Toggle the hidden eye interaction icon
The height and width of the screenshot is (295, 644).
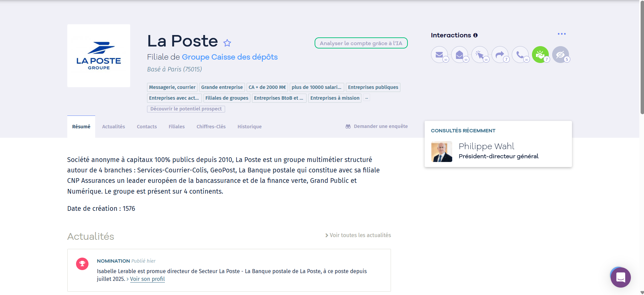560,55
